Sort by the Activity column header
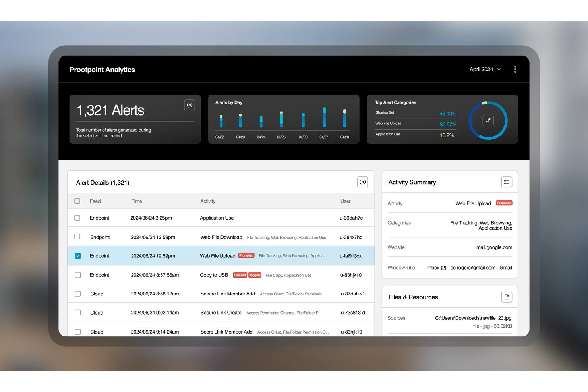Viewport: 588px width, 392px height. [x=208, y=201]
